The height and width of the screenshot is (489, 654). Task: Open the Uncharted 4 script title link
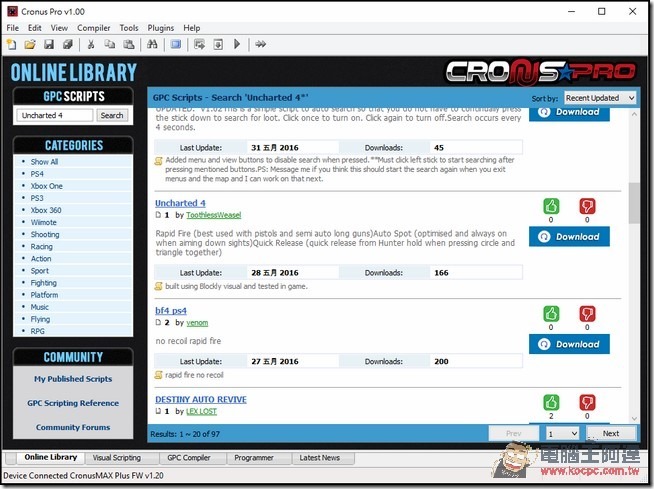point(180,203)
